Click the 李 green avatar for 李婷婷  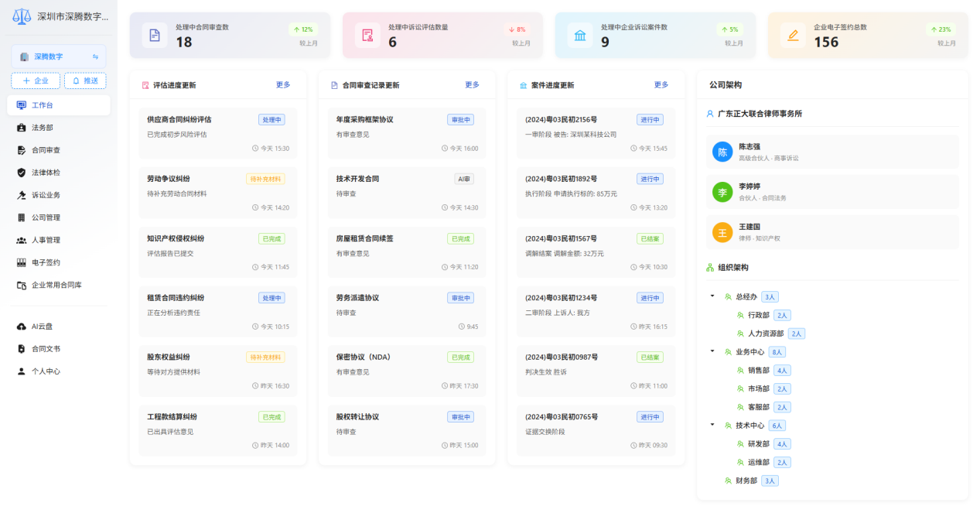(x=722, y=192)
